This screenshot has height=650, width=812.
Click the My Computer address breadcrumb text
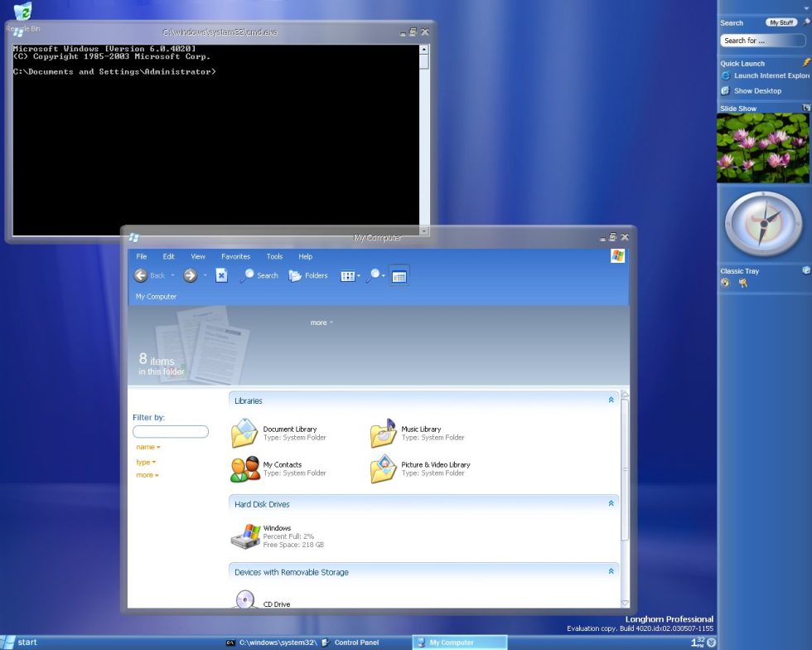click(x=156, y=297)
